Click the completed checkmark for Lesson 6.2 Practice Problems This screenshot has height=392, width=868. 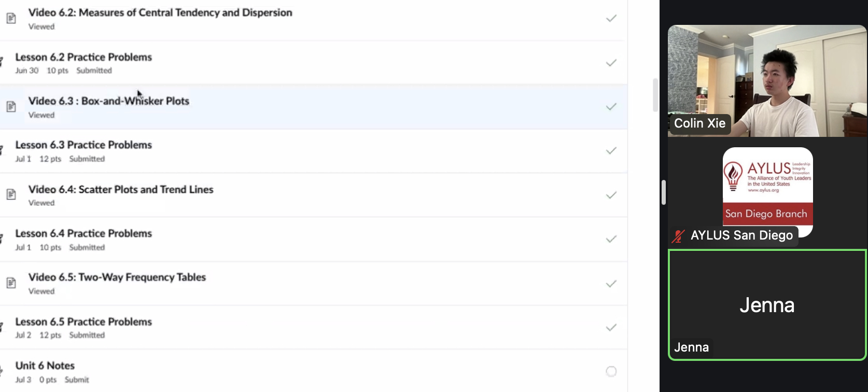pos(611,63)
